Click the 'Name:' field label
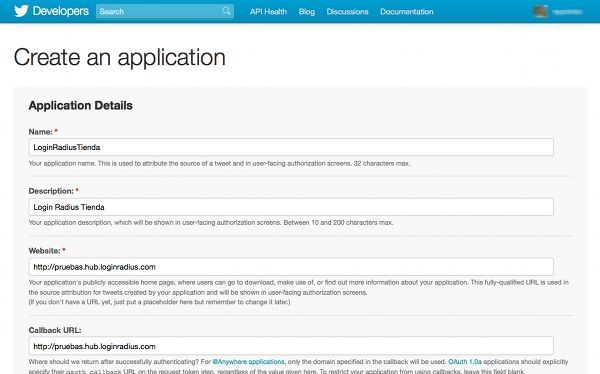 [41, 132]
